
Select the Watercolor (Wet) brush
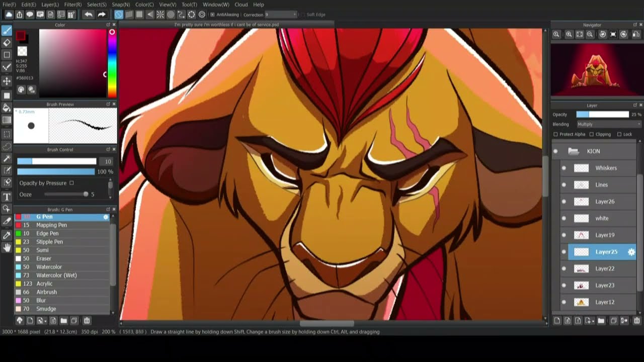[x=61, y=276]
